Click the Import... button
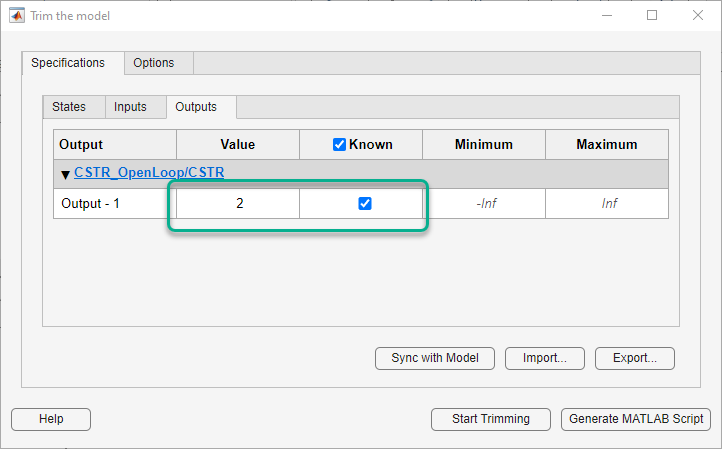Viewport: 722px width, 449px height. [x=545, y=357]
